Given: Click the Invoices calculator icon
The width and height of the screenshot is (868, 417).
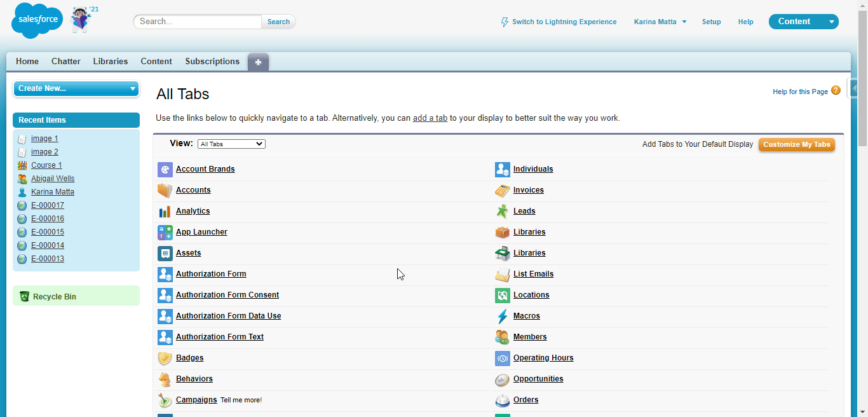Looking at the screenshot, I should (x=502, y=190).
